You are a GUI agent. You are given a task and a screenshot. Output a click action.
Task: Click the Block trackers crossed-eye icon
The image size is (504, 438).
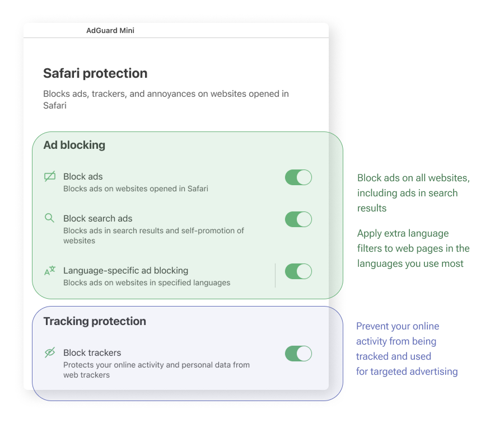[50, 352]
